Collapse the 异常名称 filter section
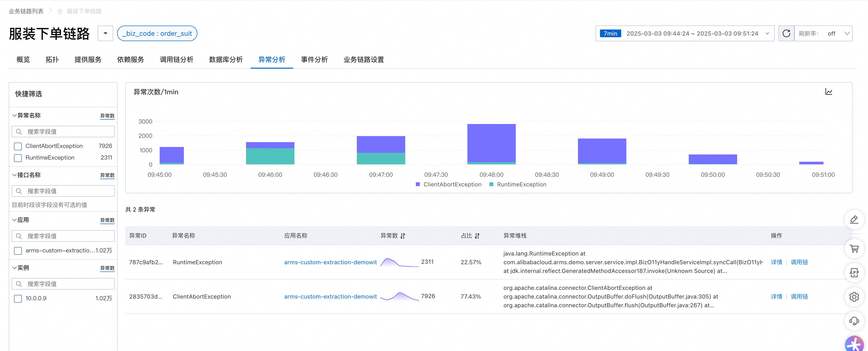 [x=15, y=116]
